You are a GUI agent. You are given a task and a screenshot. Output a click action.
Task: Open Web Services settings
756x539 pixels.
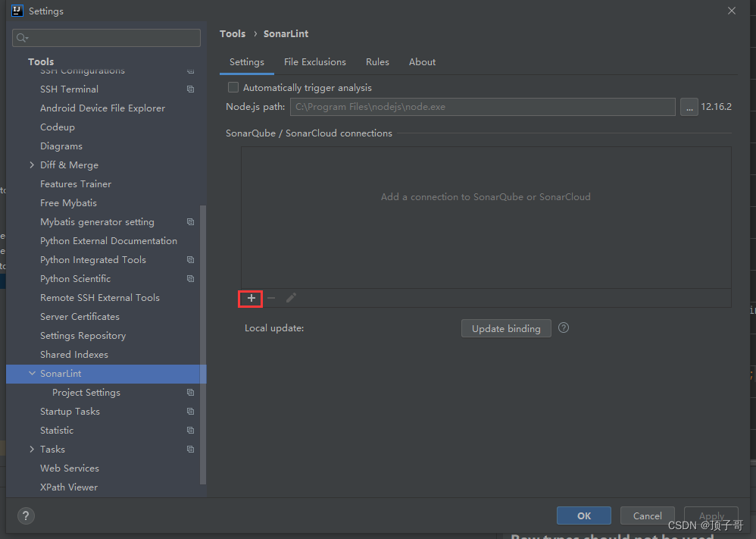coord(70,468)
